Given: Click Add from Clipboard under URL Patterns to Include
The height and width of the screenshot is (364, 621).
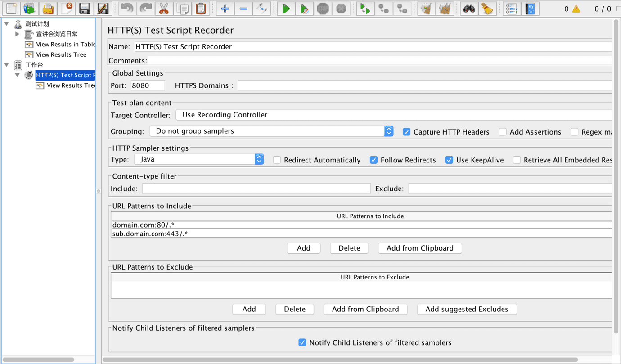Looking at the screenshot, I should pos(419,248).
